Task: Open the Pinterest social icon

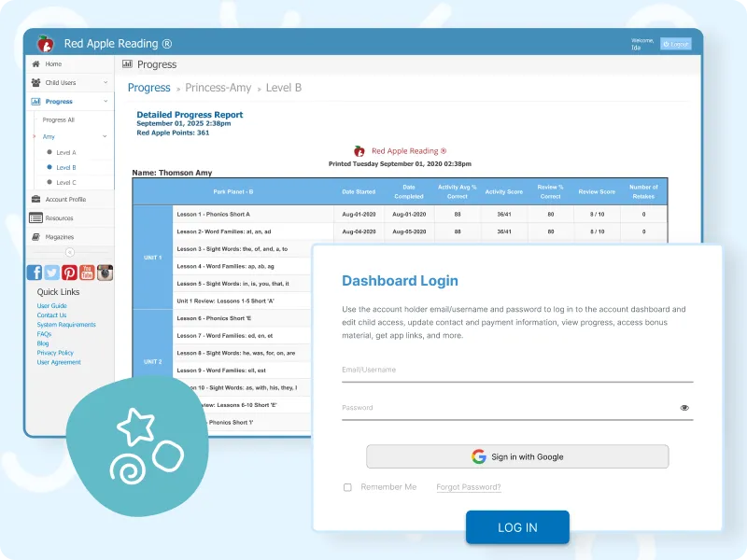Action: [x=69, y=273]
